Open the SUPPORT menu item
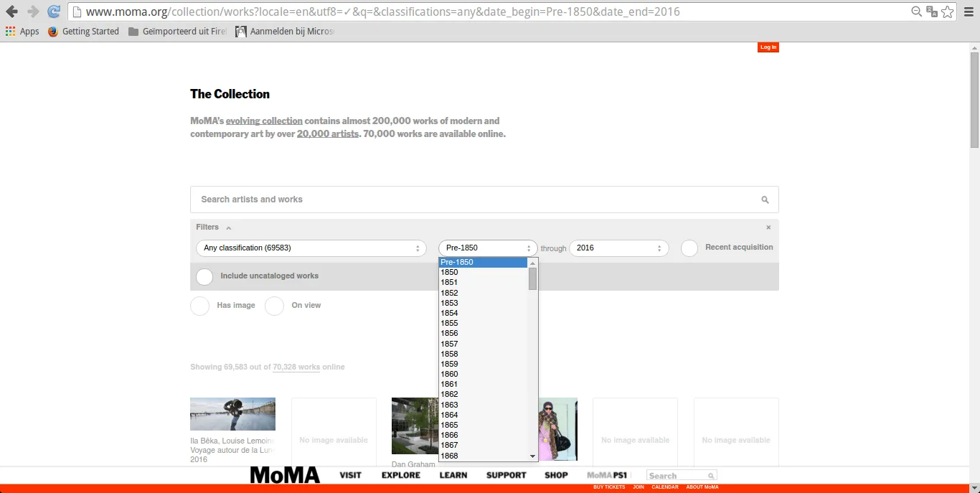Viewport: 980px width, 493px height. tap(507, 475)
